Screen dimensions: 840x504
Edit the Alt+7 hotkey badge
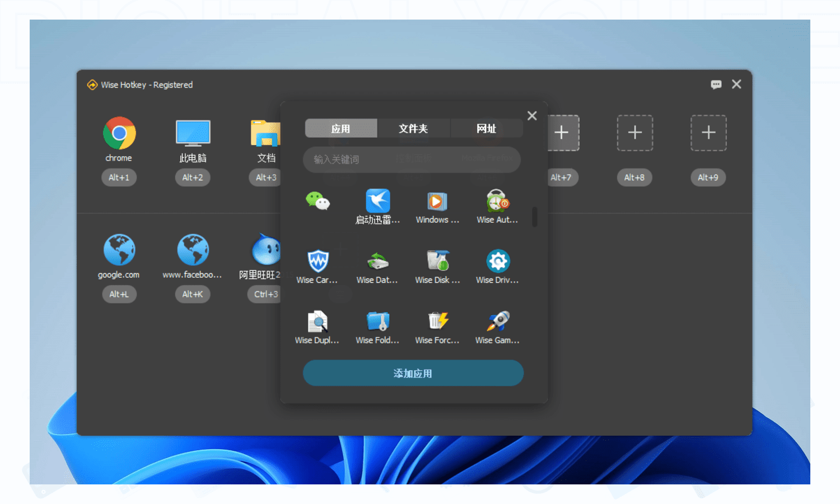tap(562, 178)
